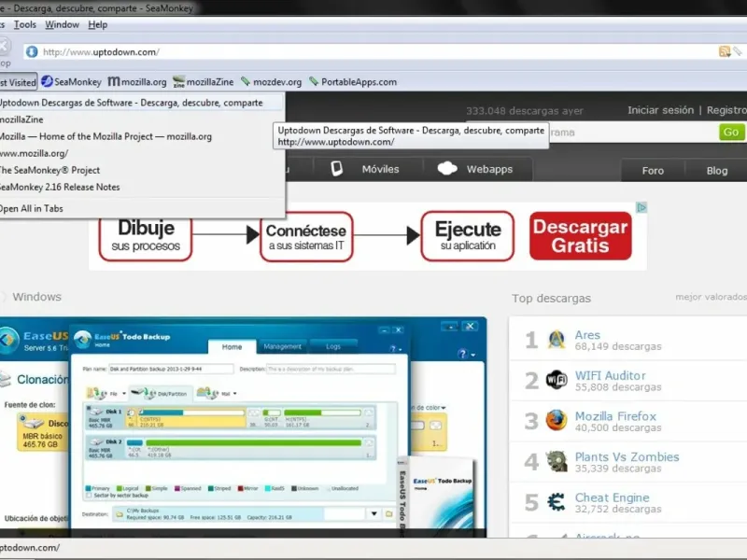This screenshot has height=560, width=747.
Task: Open the mozdev.org bookmark
Action: (x=271, y=82)
